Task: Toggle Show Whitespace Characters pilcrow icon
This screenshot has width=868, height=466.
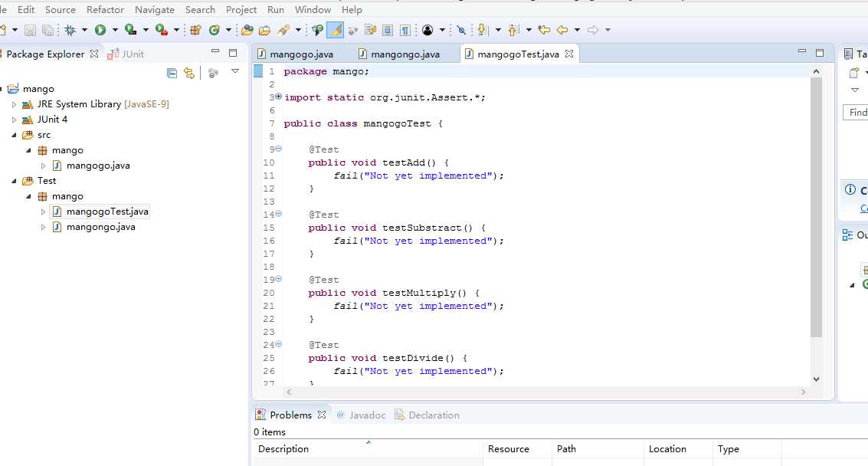Action: pyautogui.click(x=405, y=30)
